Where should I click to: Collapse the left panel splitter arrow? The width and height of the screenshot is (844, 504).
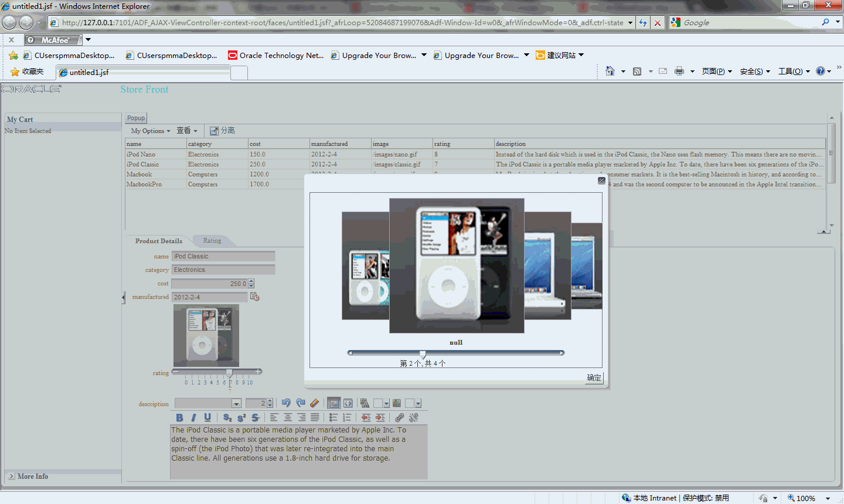coord(123,297)
